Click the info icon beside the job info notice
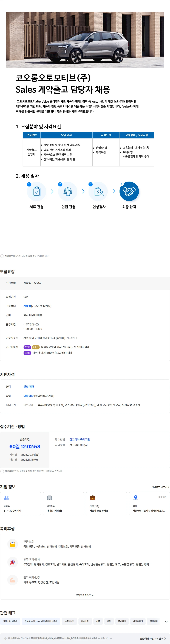Screen dimensions: 170x644 tap(2, 256)
